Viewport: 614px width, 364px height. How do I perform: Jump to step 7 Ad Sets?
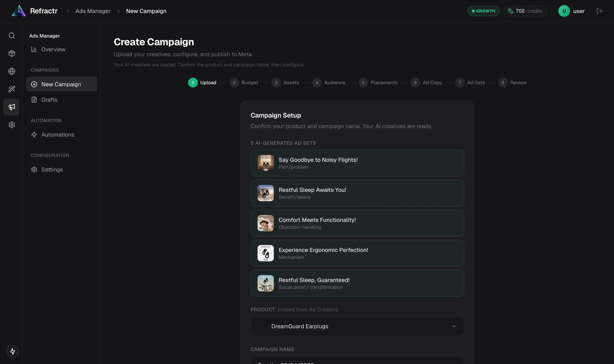[x=470, y=82]
